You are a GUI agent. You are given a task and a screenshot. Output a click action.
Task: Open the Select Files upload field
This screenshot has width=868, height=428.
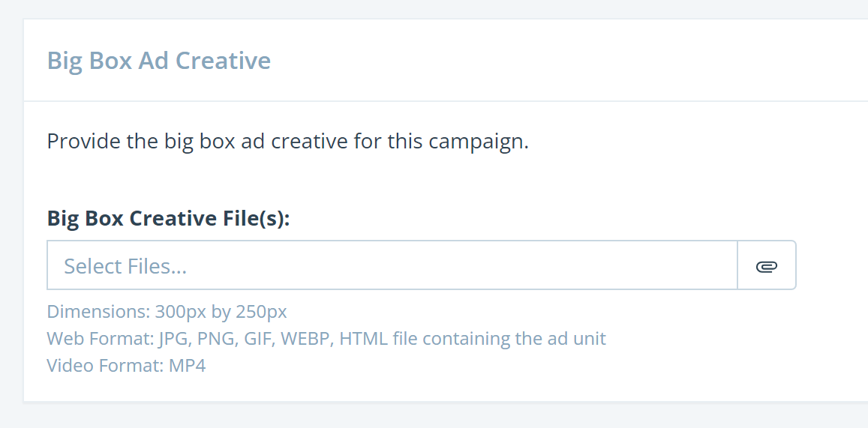(392, 265)
